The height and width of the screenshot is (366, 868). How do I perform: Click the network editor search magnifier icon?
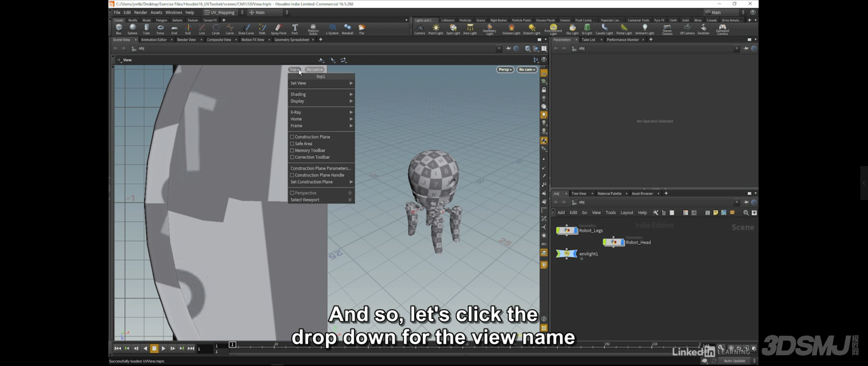746,213
